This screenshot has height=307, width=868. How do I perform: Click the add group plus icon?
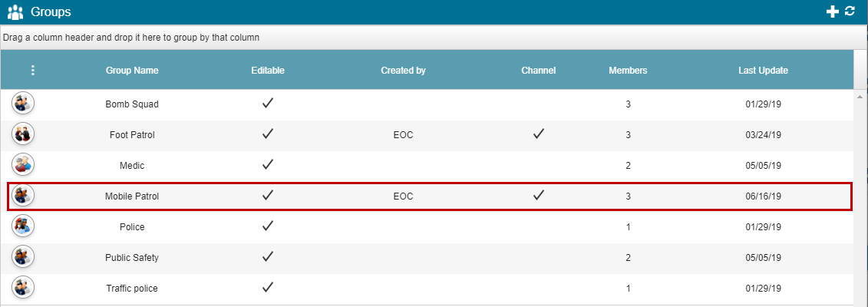tap(832, 12)
